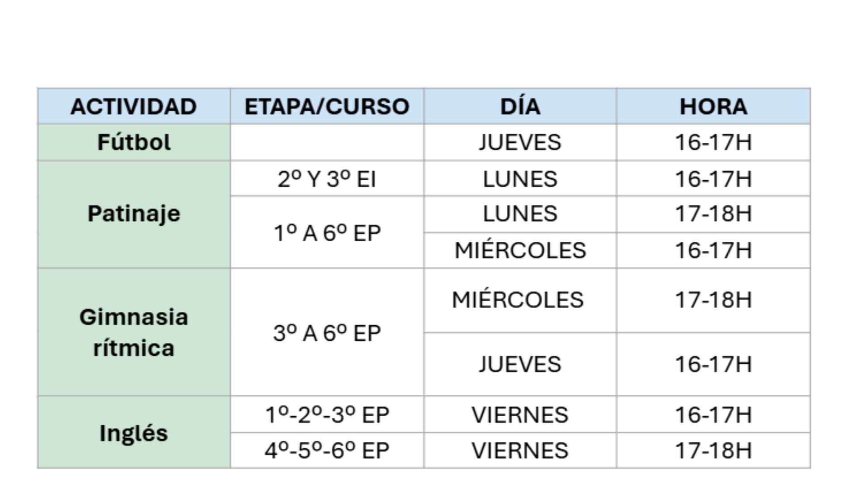
Task: Select VIERNES in the 4º-5º-6º EP row
Action: tap(520, 450)
